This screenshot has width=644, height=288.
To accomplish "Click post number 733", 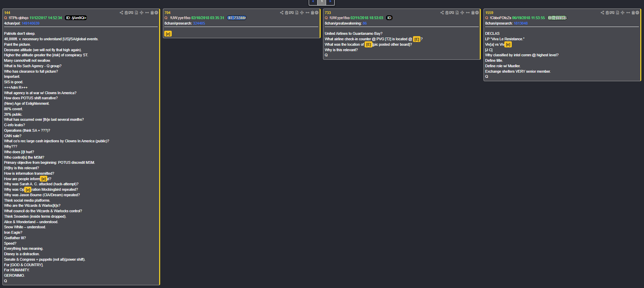I will pos(328,13).
